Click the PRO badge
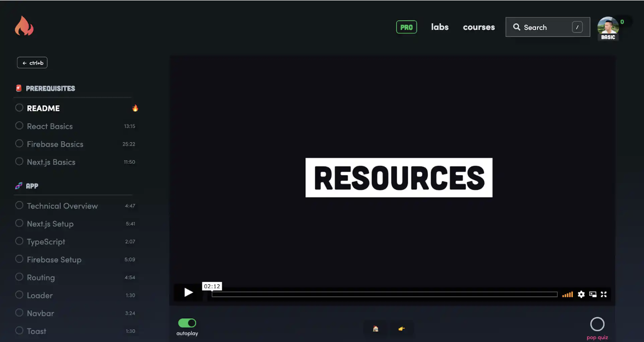The height and width of the screenshot is (342, 644). [407, 27]
